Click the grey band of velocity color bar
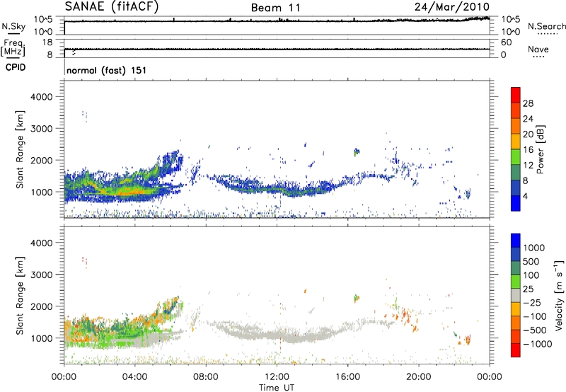 (x=516, y=295)
